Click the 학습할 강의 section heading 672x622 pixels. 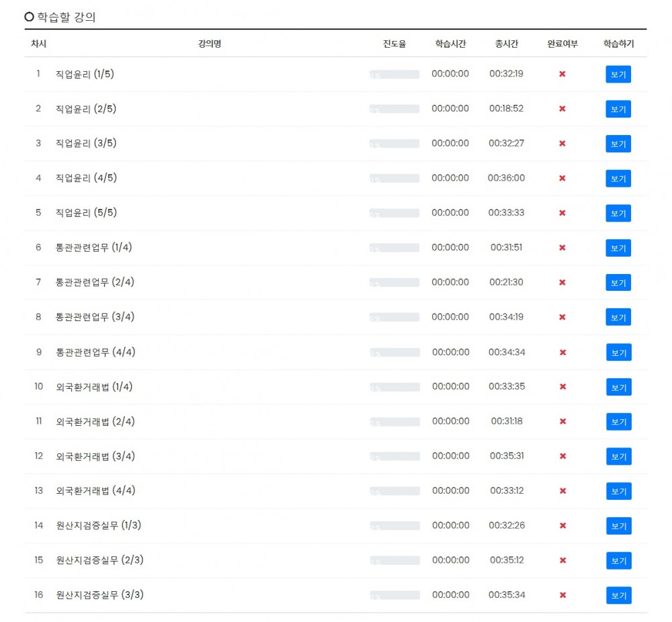(66, 17)
